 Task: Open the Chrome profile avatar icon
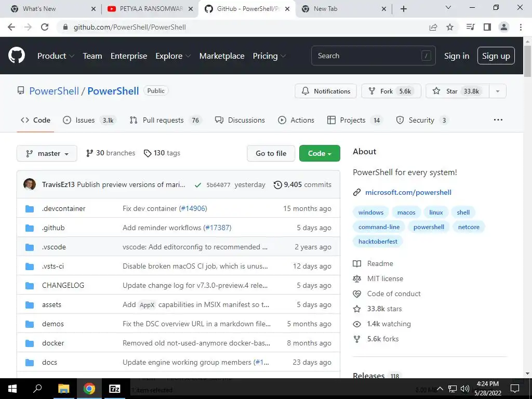(x=504, y=27)
